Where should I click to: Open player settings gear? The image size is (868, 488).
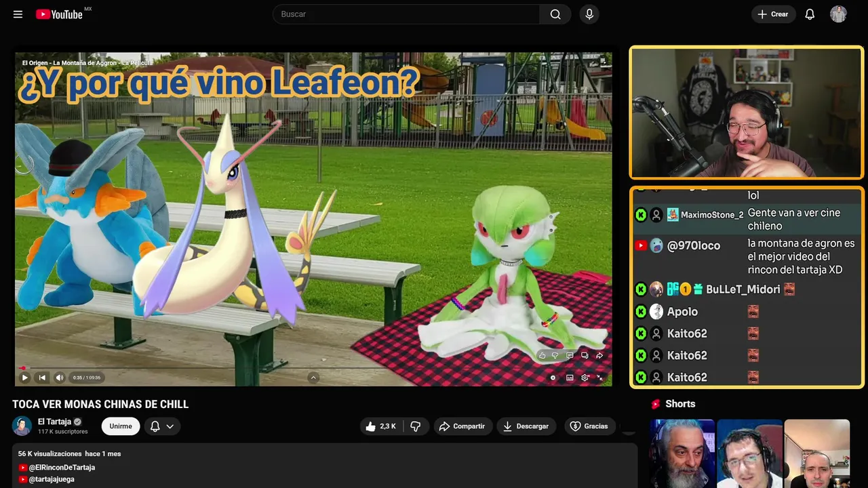click(585, 378)
